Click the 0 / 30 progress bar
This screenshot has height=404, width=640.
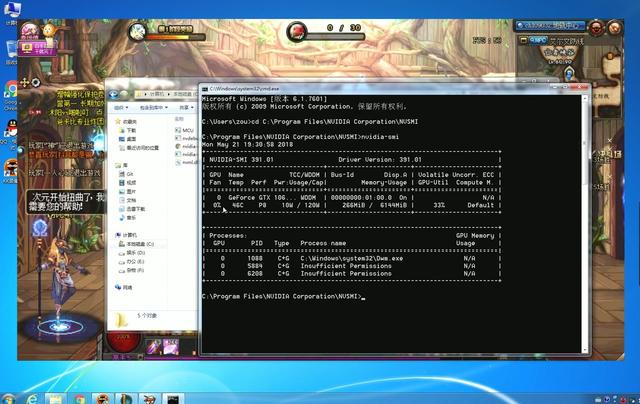click(335, 37)
